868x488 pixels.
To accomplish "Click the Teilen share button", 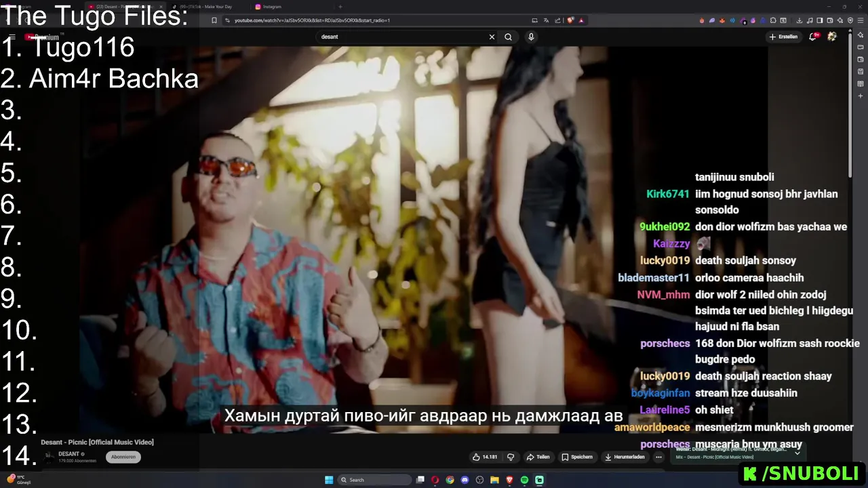I will 538,457.
